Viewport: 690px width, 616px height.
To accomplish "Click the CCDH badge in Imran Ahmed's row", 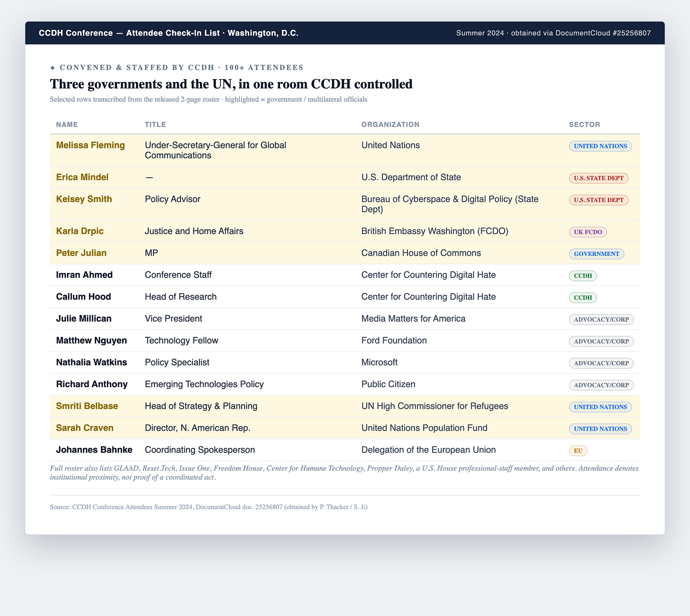I will tap(583, 276).
